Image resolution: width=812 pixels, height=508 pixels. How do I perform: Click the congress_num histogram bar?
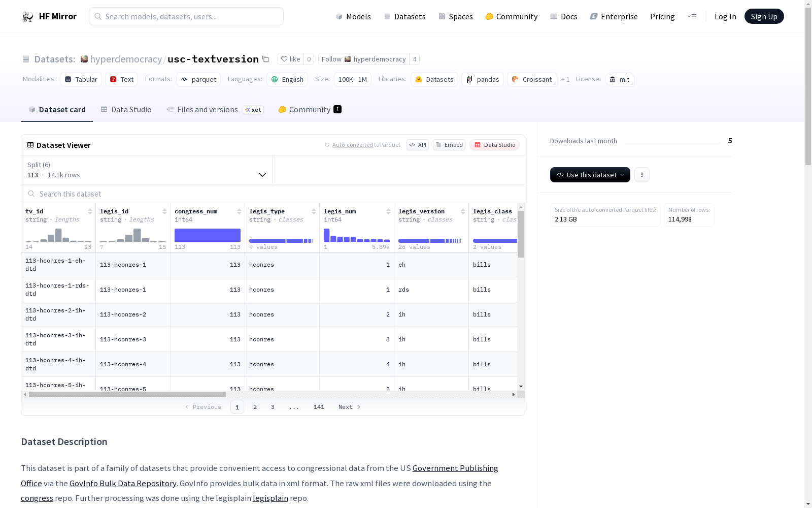click(x=208, y=235)
